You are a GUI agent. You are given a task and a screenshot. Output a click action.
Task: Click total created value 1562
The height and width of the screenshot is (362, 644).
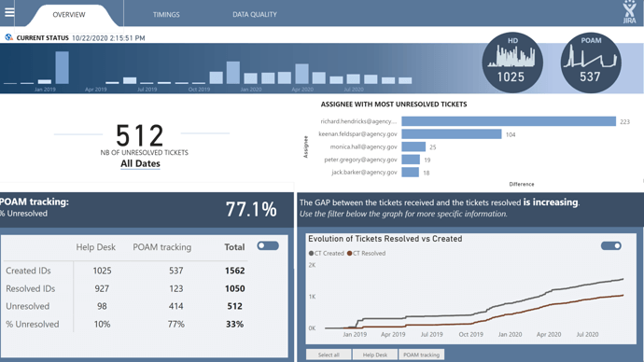pyautogui.click(x=234, y=271)
